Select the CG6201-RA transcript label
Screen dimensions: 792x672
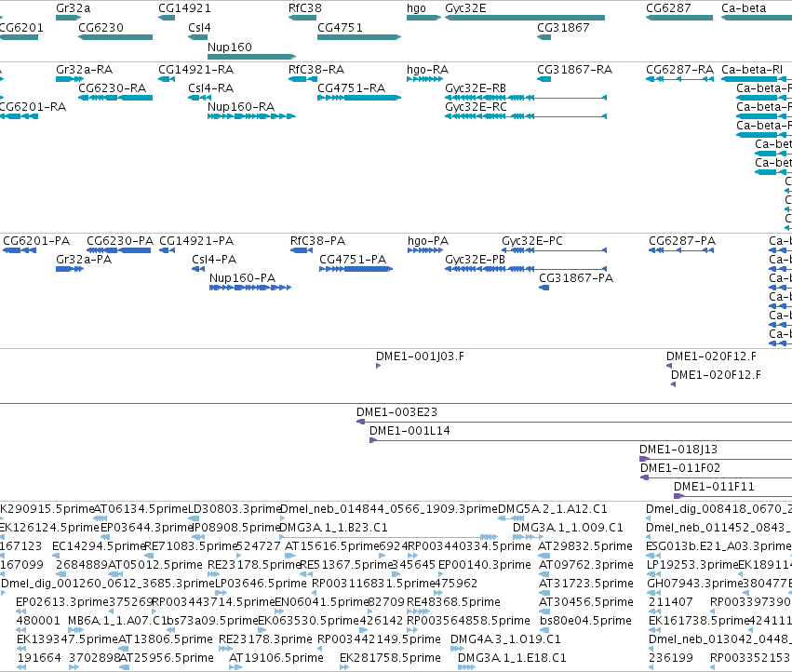33,107
